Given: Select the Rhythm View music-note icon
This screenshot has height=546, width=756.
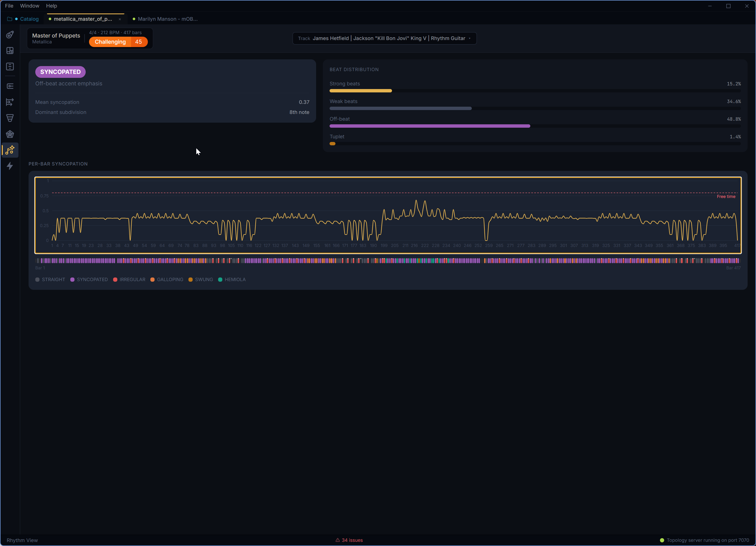Looking at the screenshot, I should pos(10,150).
